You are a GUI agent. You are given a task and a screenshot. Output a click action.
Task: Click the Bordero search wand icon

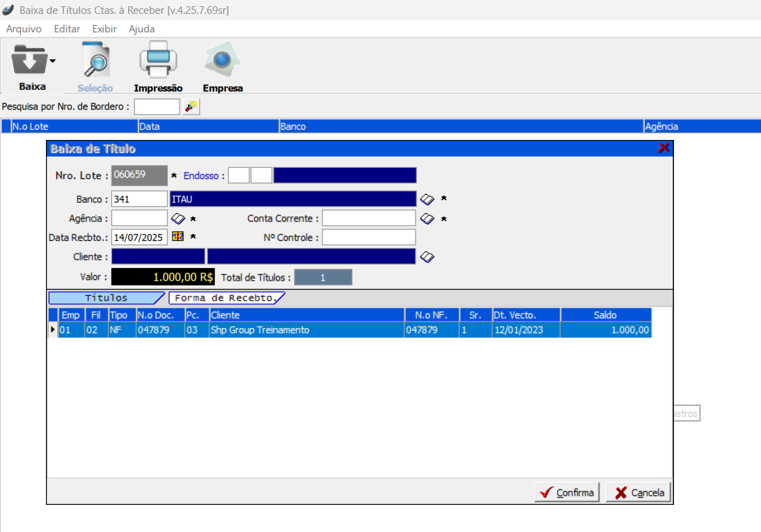pyautogui.click(x=191, y=107)
